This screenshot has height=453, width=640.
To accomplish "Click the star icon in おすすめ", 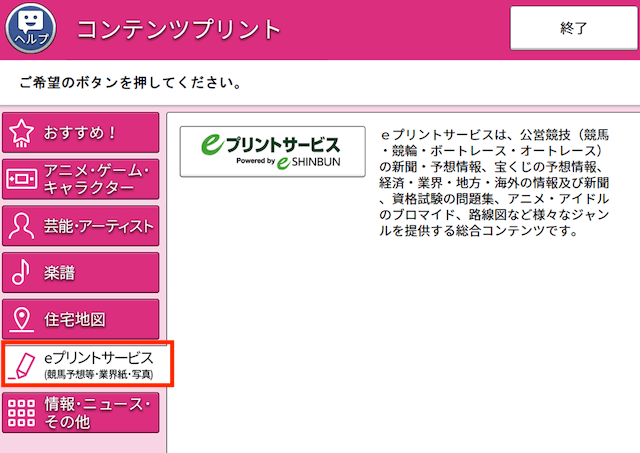I will [22, 133].
